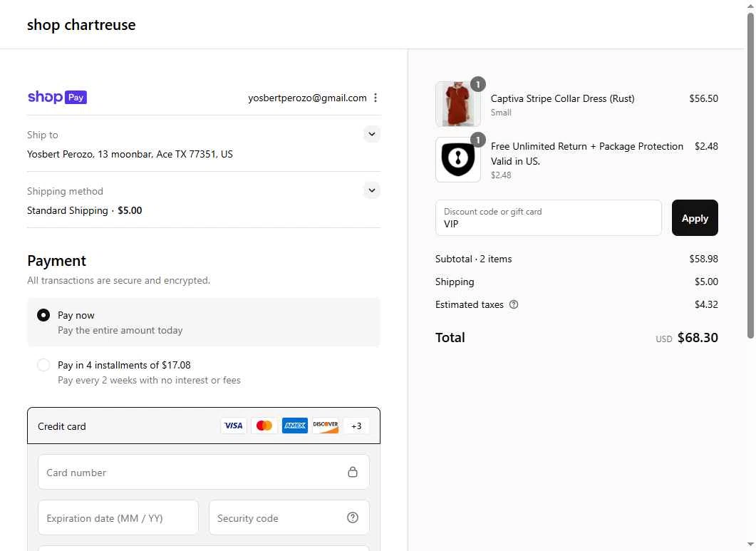Image resolution: width=756 pixels, height=551 pixels.
Task: Select the Credit card payment header
Action: point(204,426)
